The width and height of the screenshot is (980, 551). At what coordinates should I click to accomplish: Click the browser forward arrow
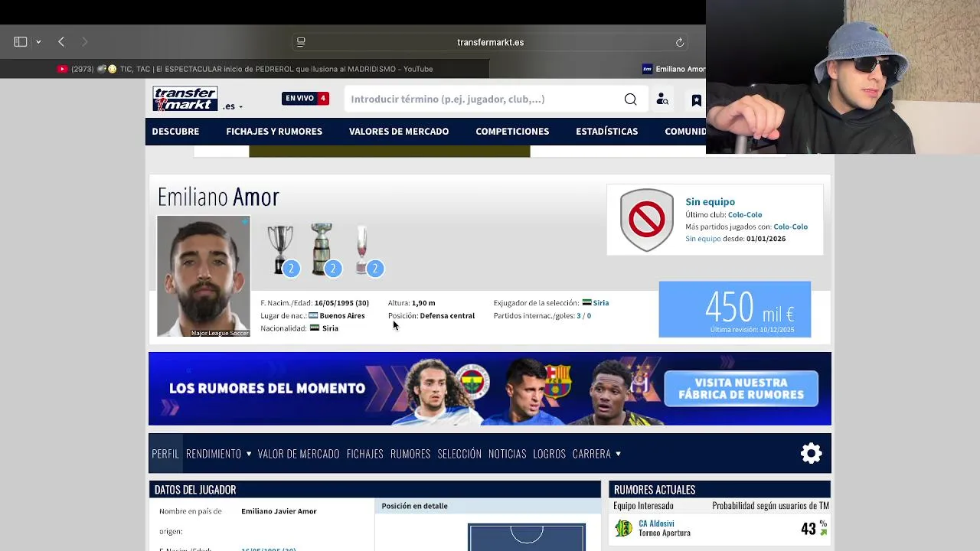84,42
